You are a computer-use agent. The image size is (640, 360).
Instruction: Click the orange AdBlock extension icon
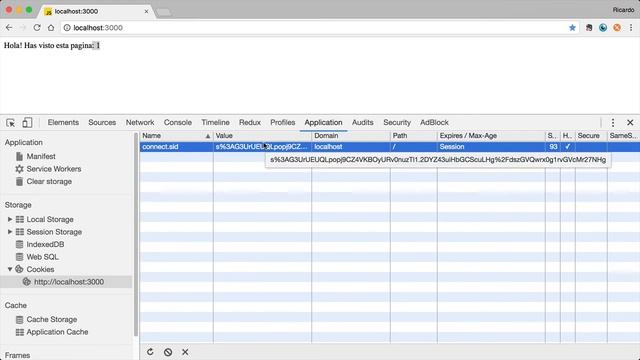click(x=617, y=27)
